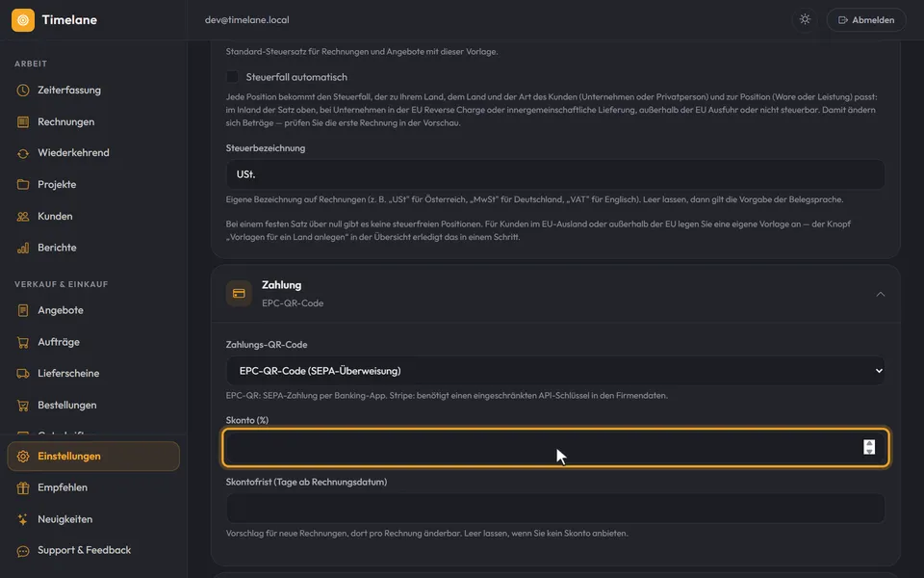Click the Einstellungen gear icon

pyautogui.click(x=23, y=457)
